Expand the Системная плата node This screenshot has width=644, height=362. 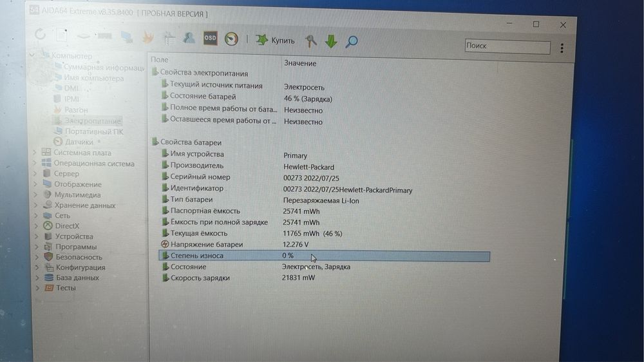pyautogui.click(x=35, y=152)
